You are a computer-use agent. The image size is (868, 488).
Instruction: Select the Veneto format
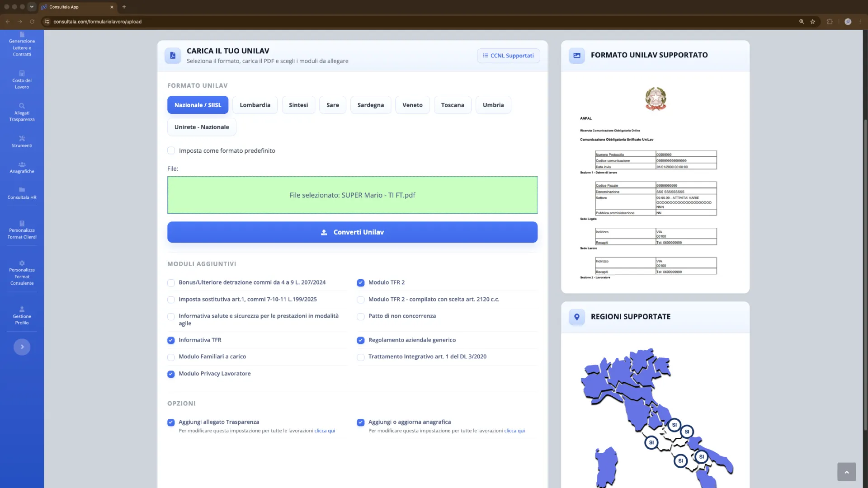[412, 105]
